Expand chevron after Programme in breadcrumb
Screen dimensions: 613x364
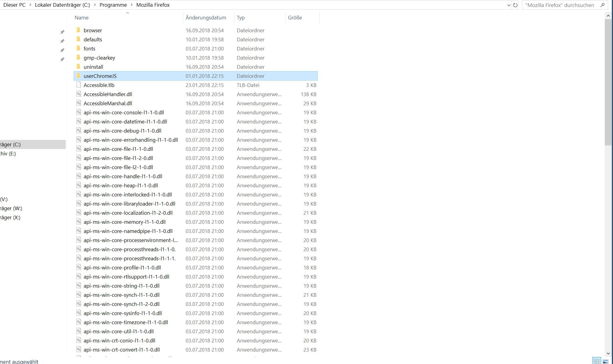pyautogui.click(x=131, y=5)
